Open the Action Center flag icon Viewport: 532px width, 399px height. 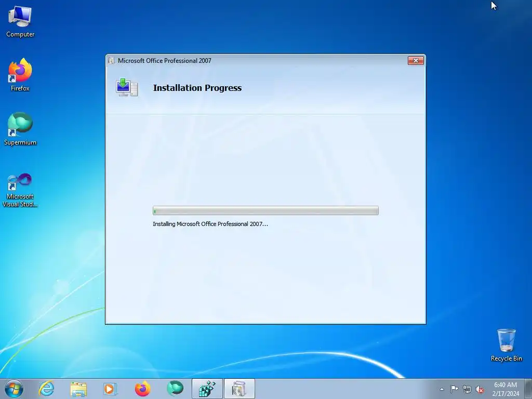coord(454,389)
